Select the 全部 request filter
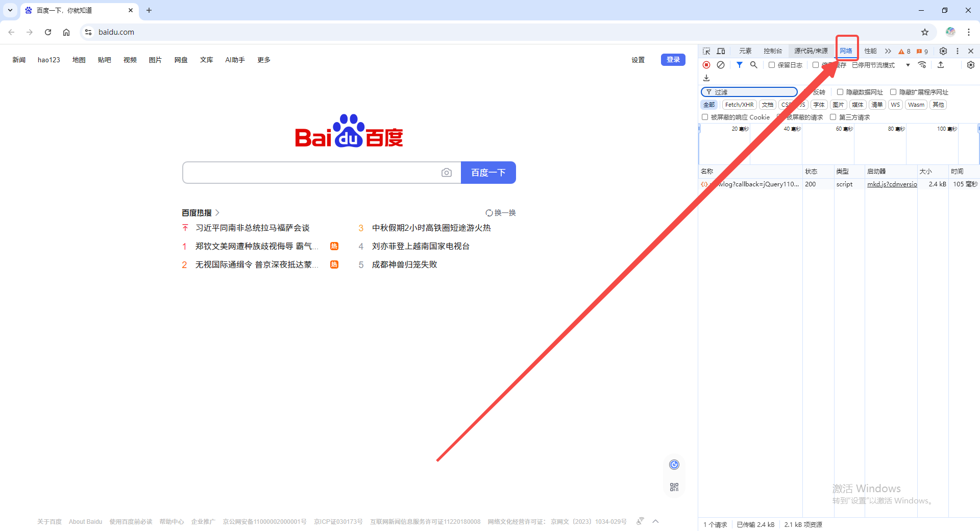The width and height of the screenshot is (980, 531). click(709, 105)
